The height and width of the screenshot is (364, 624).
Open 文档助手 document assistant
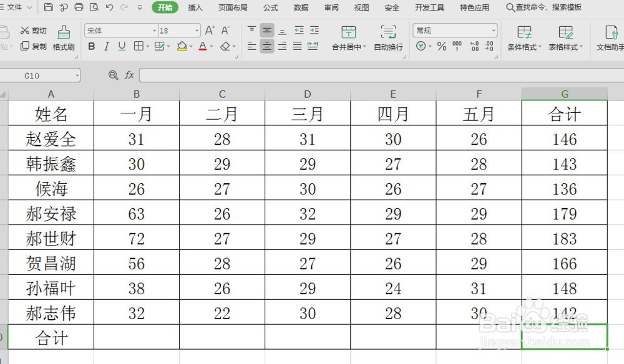click(610, 39)
